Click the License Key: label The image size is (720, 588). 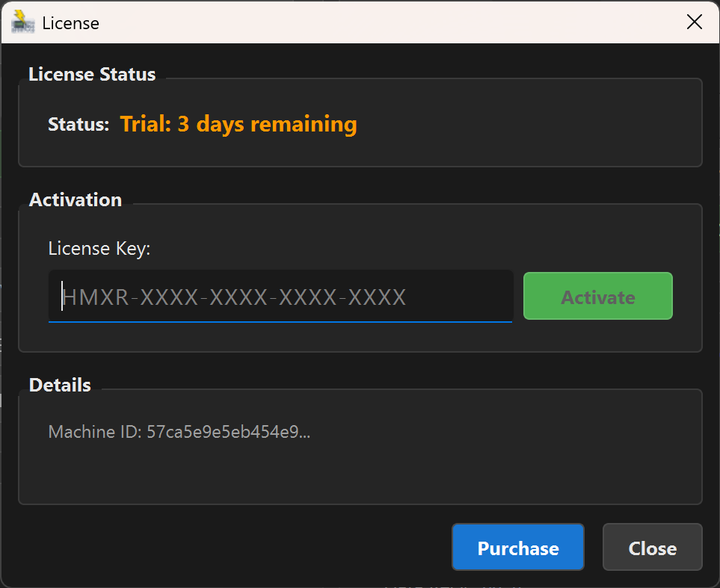[x=98, y=248]
